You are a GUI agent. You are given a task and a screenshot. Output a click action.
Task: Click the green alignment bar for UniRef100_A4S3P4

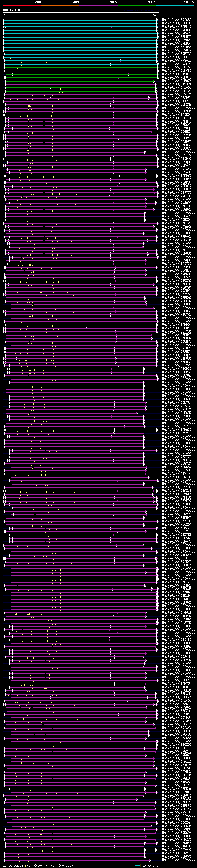81,84
